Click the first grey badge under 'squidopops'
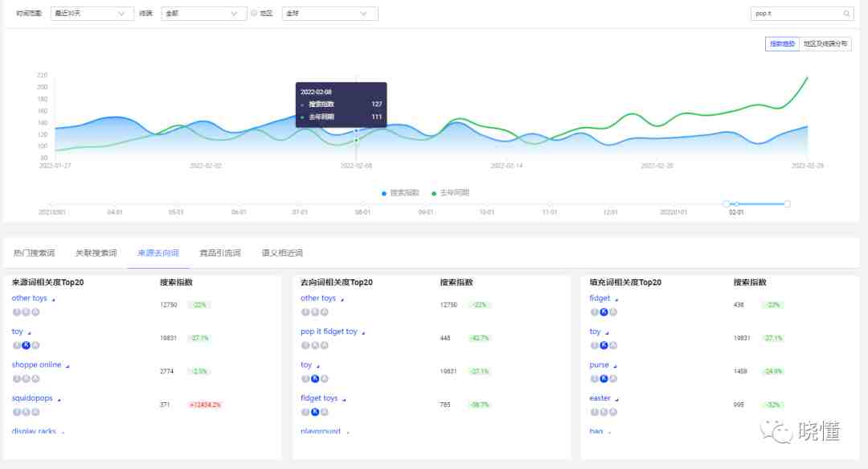The height and width of the screenshot is (469, 868). [17, 412]
